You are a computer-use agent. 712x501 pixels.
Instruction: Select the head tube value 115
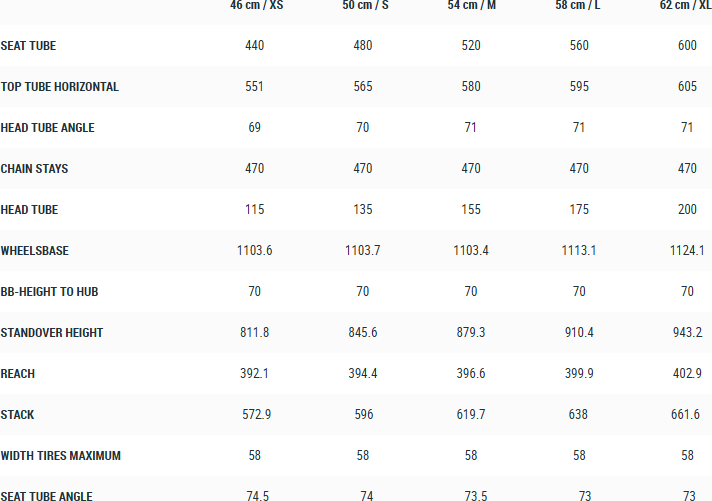point(255,210)
